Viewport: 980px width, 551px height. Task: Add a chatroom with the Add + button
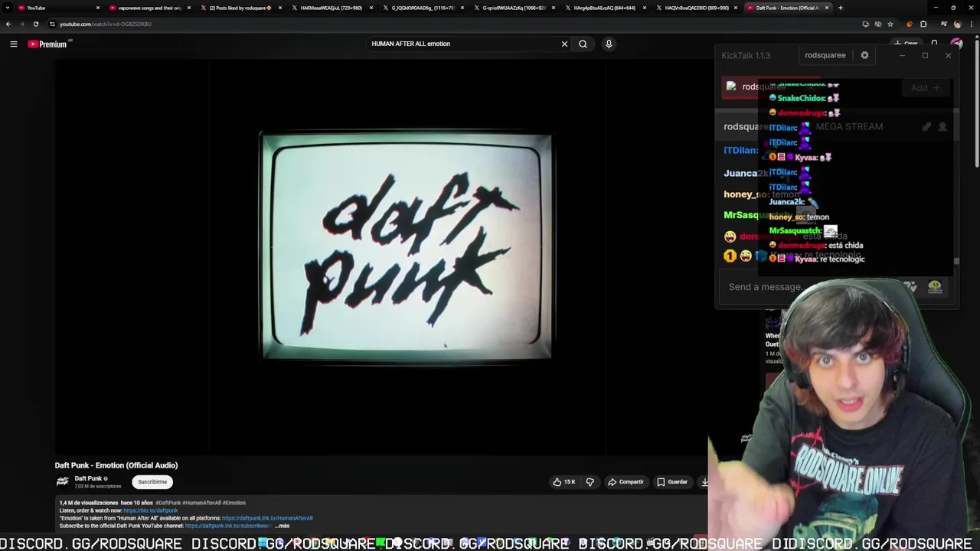pyautogui.click(x=925, y=87)
